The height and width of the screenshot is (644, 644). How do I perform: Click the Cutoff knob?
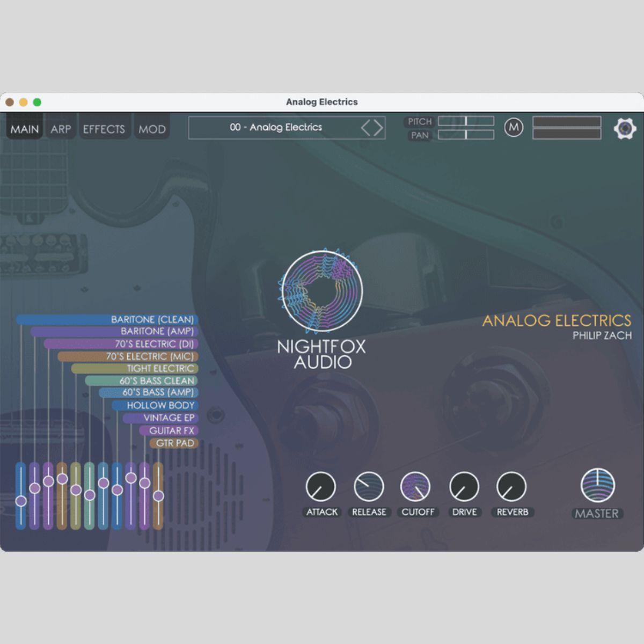click(x=415, y=487)
